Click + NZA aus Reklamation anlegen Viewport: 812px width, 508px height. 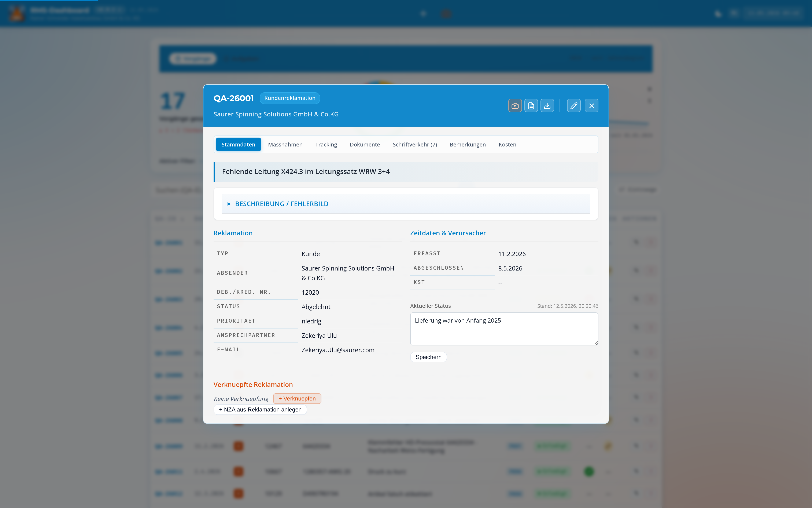260,410
